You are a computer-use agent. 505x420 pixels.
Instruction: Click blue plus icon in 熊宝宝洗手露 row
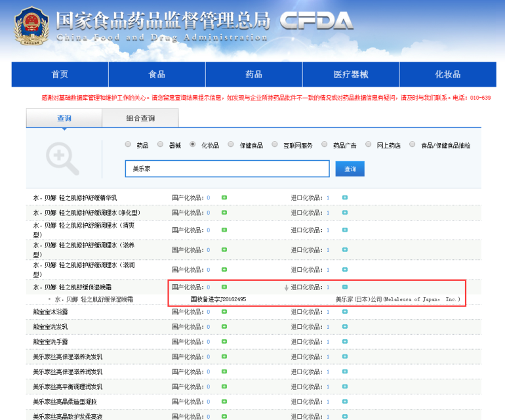pyautogui.click(x=344, y=342)
